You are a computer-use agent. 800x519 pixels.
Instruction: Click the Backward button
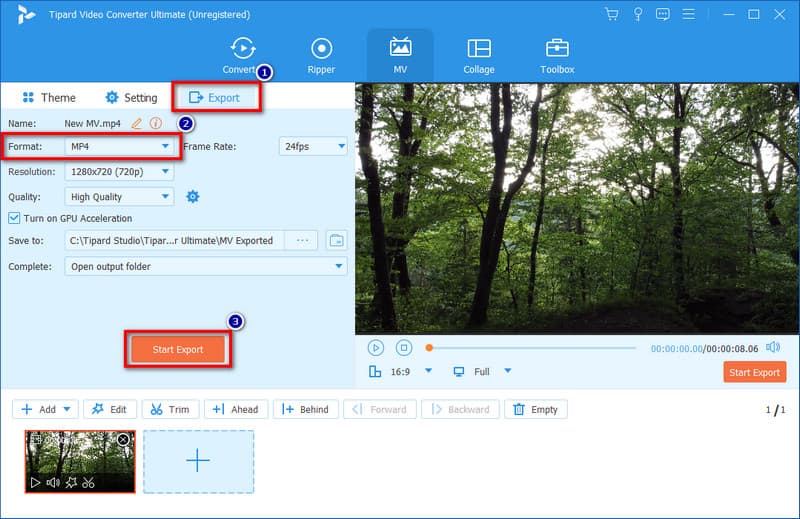[x=460, y=409]
